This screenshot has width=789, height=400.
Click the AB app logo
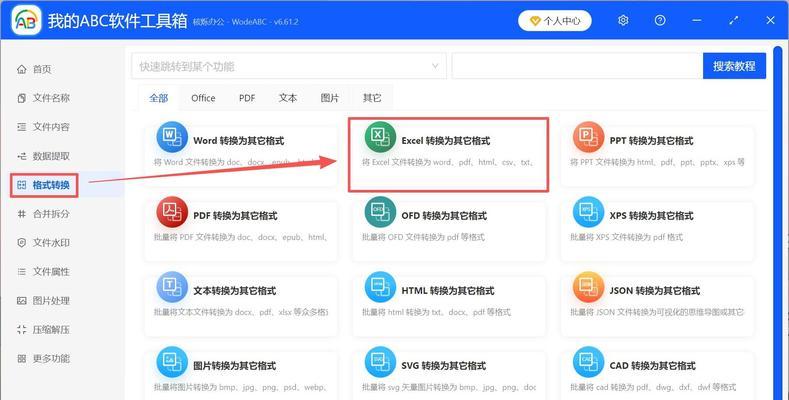[x=26, y=20]
